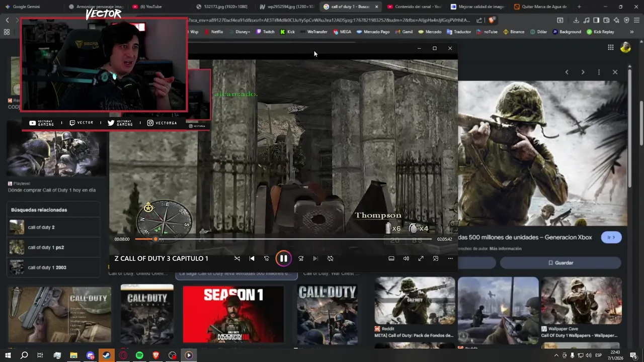Open the Google account avatar
The width and height of the screenshot is (644, 362).
[x=625, y=47]
